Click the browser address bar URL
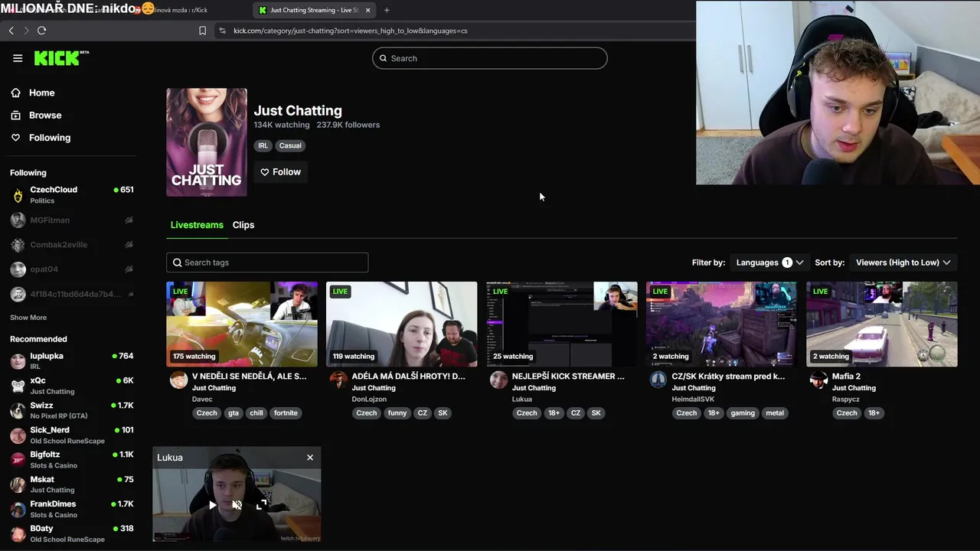This screenshot has height=551, width=980. pos(351,31)
